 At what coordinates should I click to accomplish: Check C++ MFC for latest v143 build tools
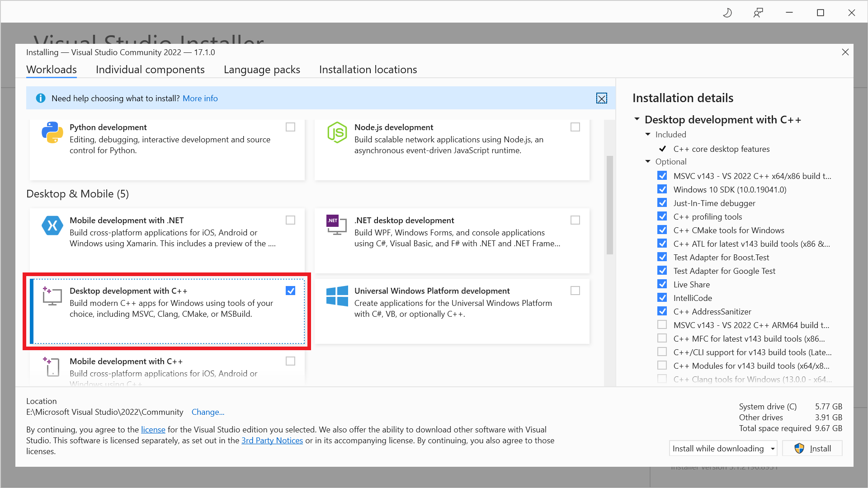tap(662, 338)
